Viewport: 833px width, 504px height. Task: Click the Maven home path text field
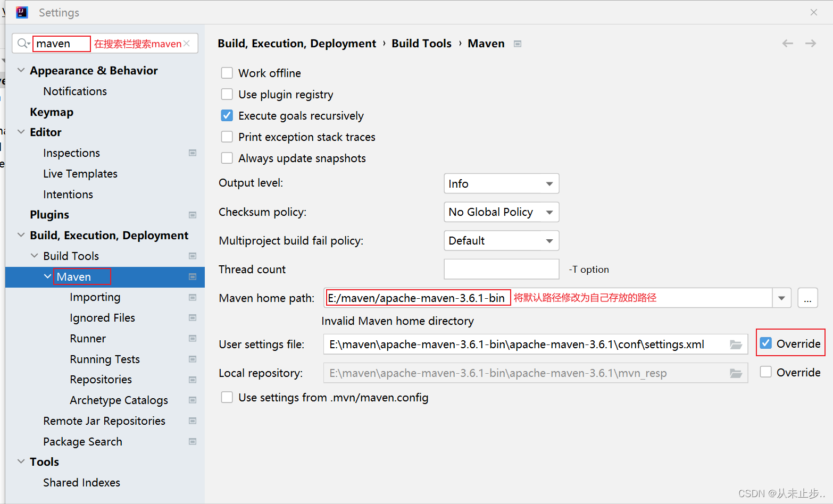coord(548,298)
